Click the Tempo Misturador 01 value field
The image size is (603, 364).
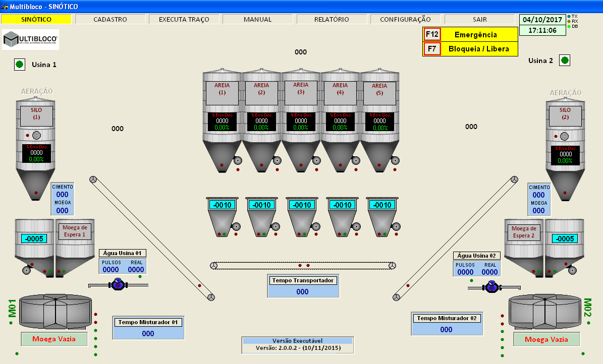coord(148,333)
